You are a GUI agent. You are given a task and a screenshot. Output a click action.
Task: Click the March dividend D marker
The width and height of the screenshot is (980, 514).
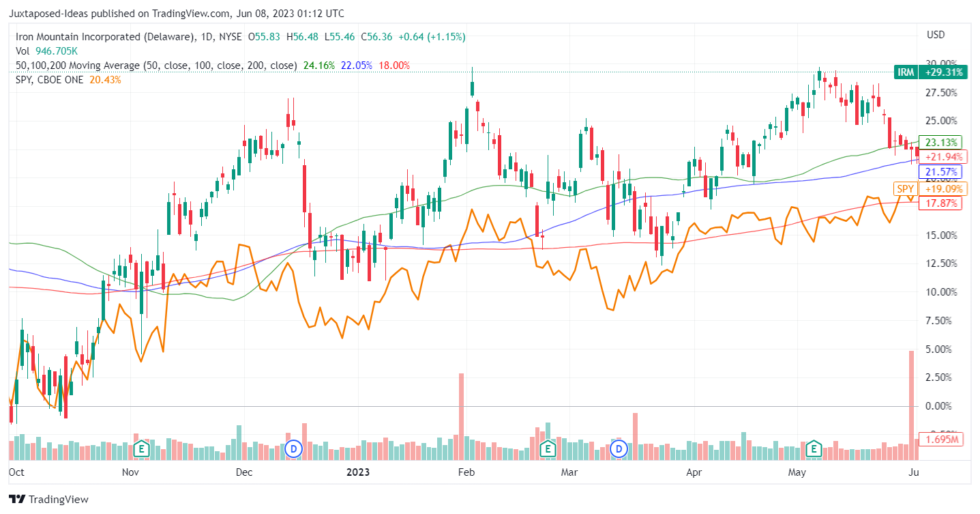[619, 449]
